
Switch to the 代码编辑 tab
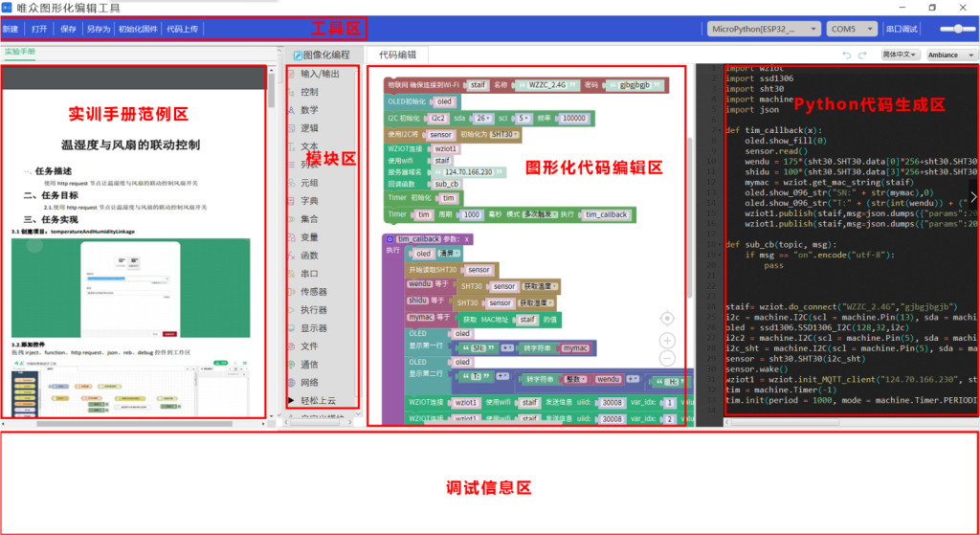click(x=397, y=56)
